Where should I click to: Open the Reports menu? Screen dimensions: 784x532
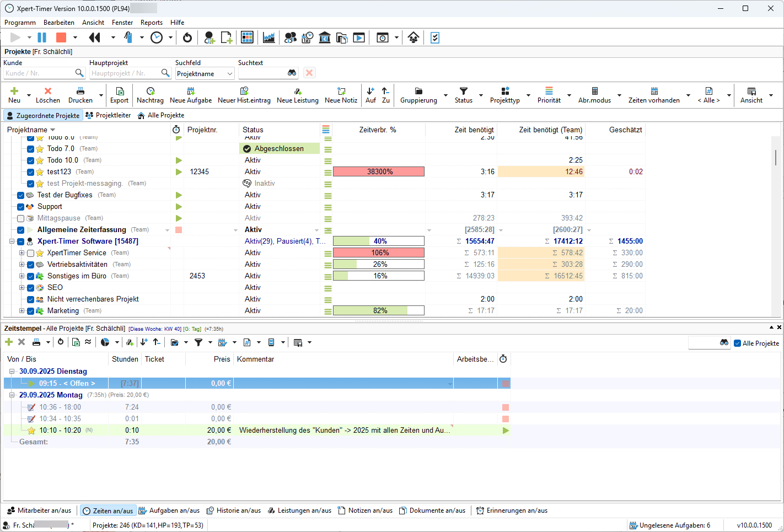(x=151, y=23)
